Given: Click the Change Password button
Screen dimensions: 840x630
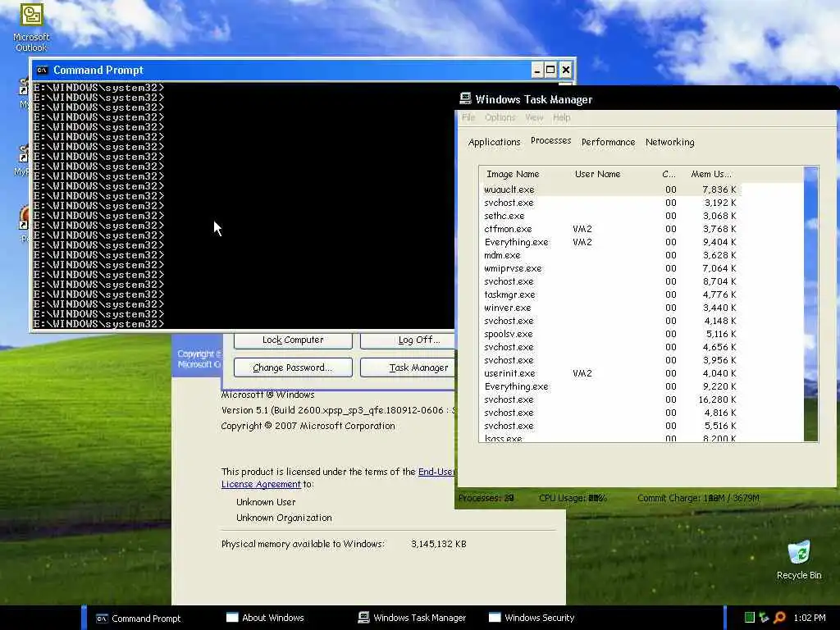Looking at the screenshot, I should (x=293, y=367).
